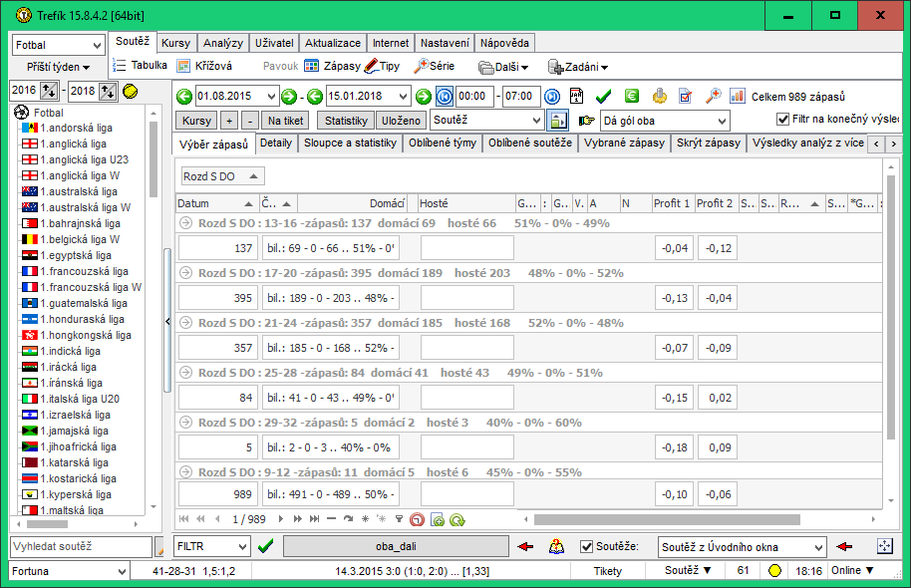The width and height of the screenshot is (911, 588).
Task: Open the Zápasy matches view
Action: click(333, 66)
